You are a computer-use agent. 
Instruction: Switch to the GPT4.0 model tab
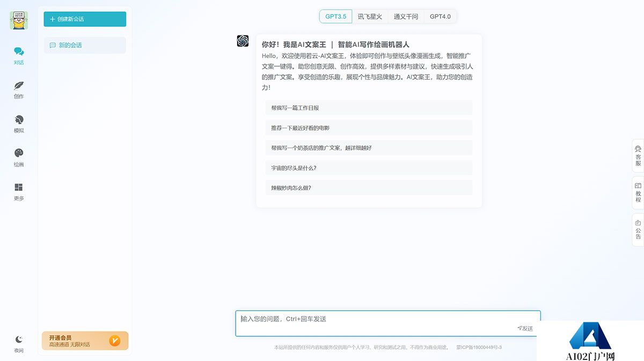click(x=440, y=17)
